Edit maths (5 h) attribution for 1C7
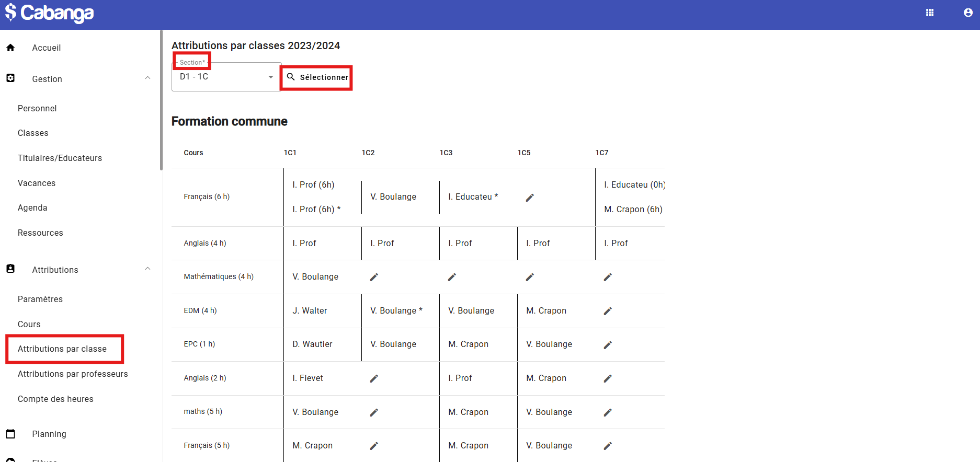The image size is (980, 462). tap(608, 412)
